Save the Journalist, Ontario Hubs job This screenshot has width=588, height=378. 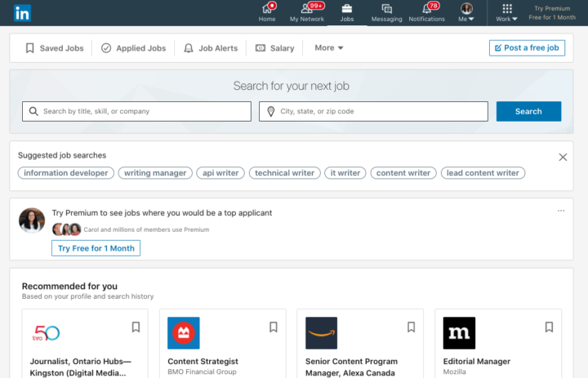pyautogui.click(x=136, y=327)
